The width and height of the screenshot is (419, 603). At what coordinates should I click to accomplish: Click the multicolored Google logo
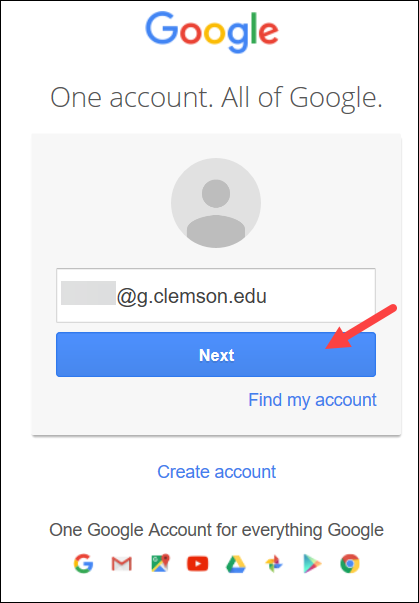click(x=212, y=32)
